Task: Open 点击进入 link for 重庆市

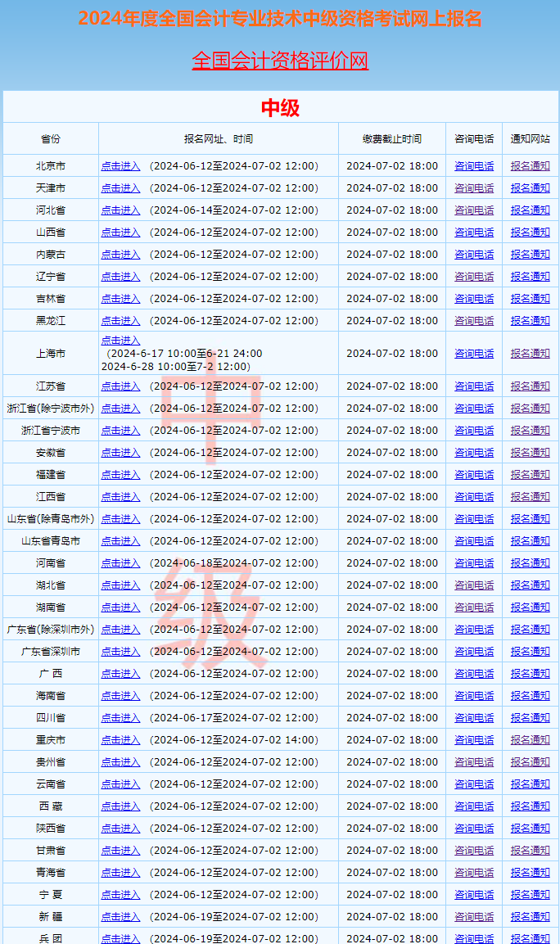Action: coord(120,740)
